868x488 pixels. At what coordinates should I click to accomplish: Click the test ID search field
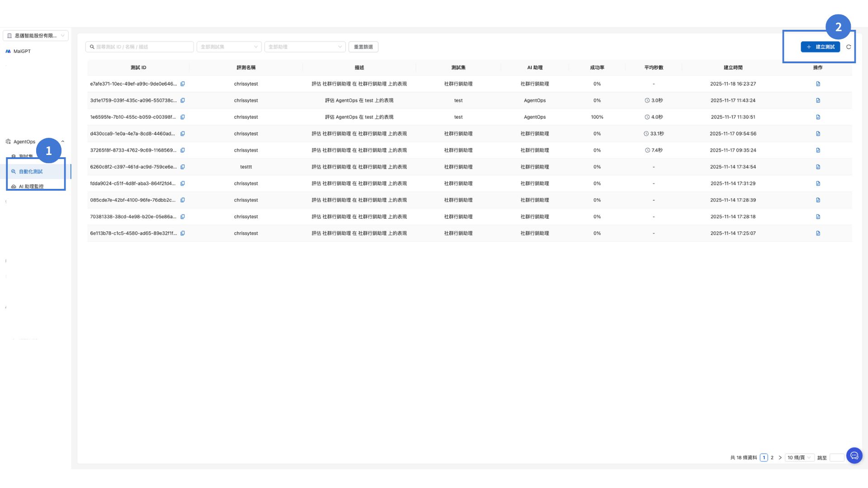pyautogui.click(x=140, y=47)
